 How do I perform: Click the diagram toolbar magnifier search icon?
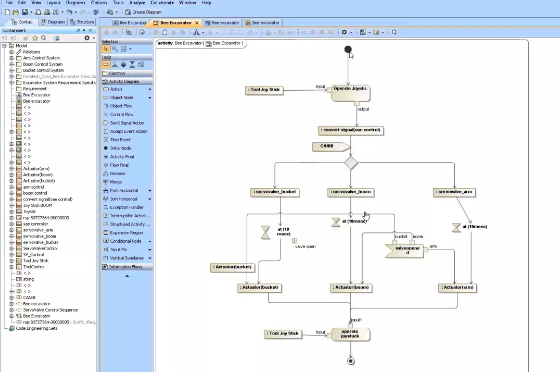tap(394, 32)
